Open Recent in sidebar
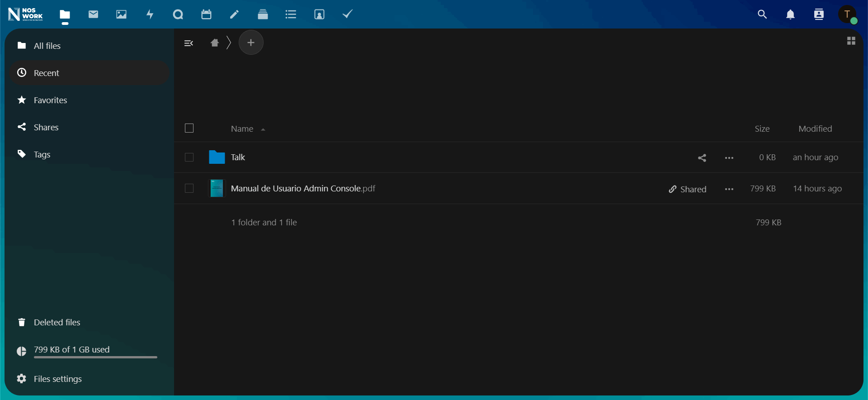Image resolution: width=868 pixels, height=400 pixels. 89,73
